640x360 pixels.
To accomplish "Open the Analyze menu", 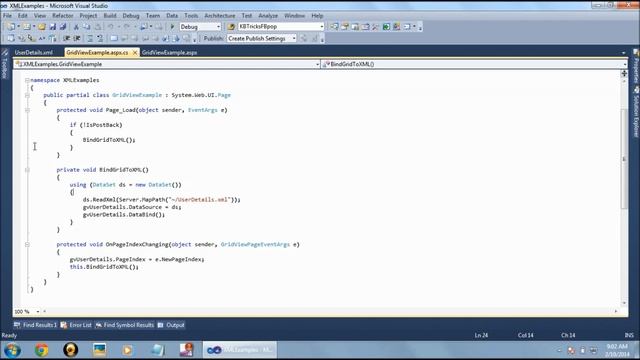I will [x=268, y=16].
